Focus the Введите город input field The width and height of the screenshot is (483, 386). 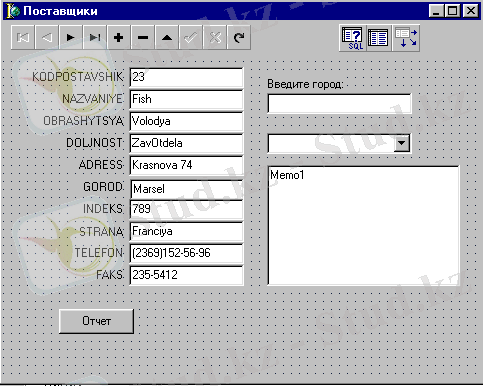point(339,104)
